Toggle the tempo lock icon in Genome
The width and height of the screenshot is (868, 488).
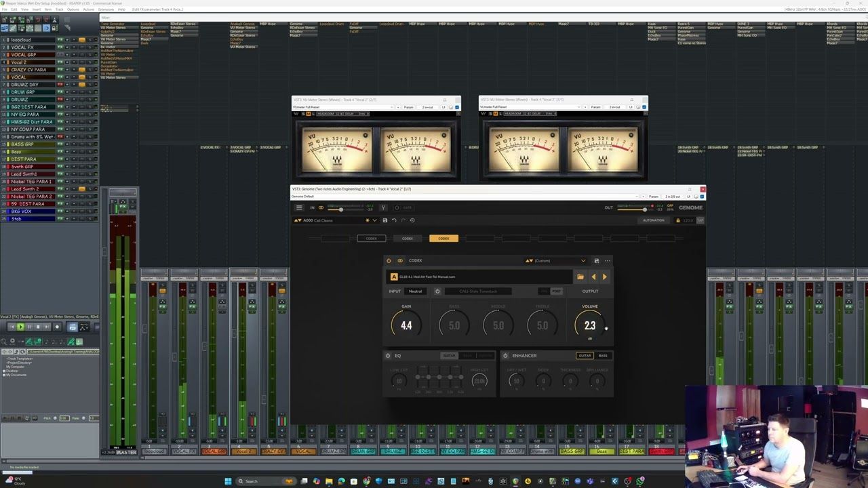coord(678,220)
